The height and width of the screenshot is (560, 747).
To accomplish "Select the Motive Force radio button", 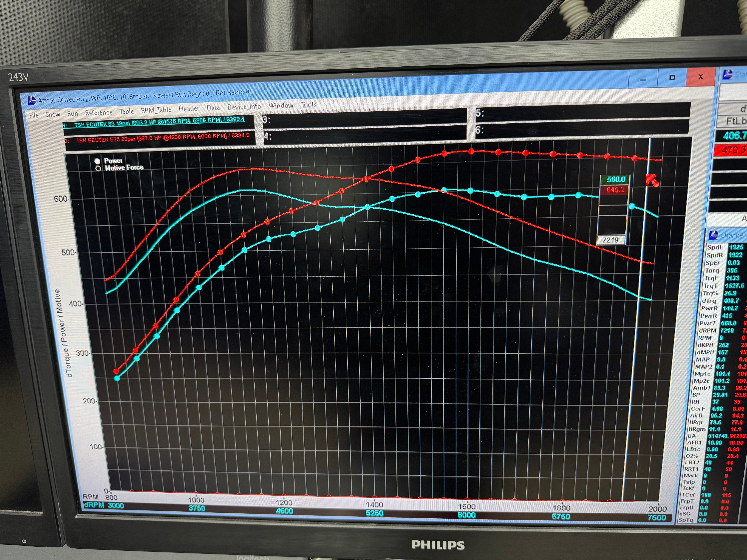I will (98, 168).
